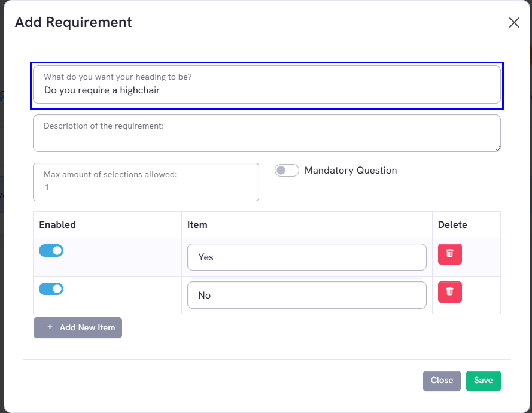Click into the requirement description textarea

click(x=267, y=133)
